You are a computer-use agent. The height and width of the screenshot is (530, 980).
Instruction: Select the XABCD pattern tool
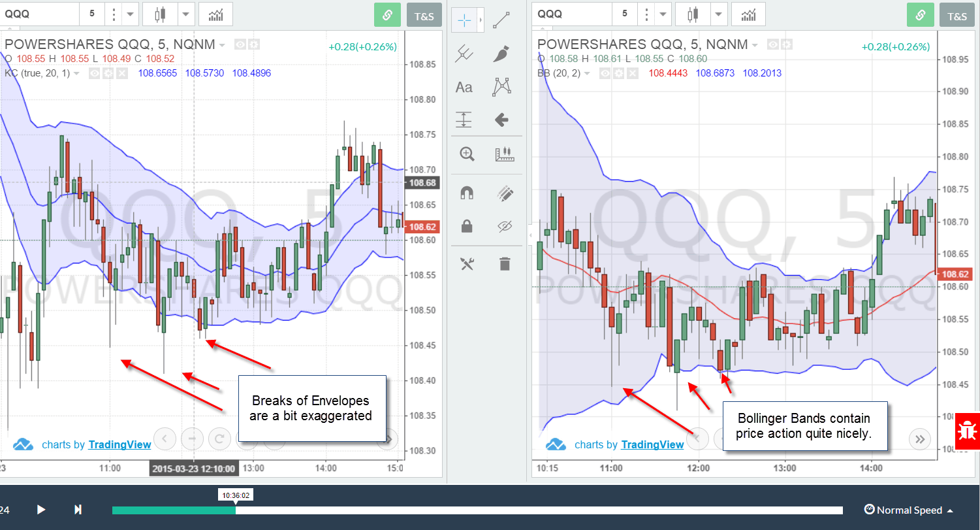tap(501, 86)
